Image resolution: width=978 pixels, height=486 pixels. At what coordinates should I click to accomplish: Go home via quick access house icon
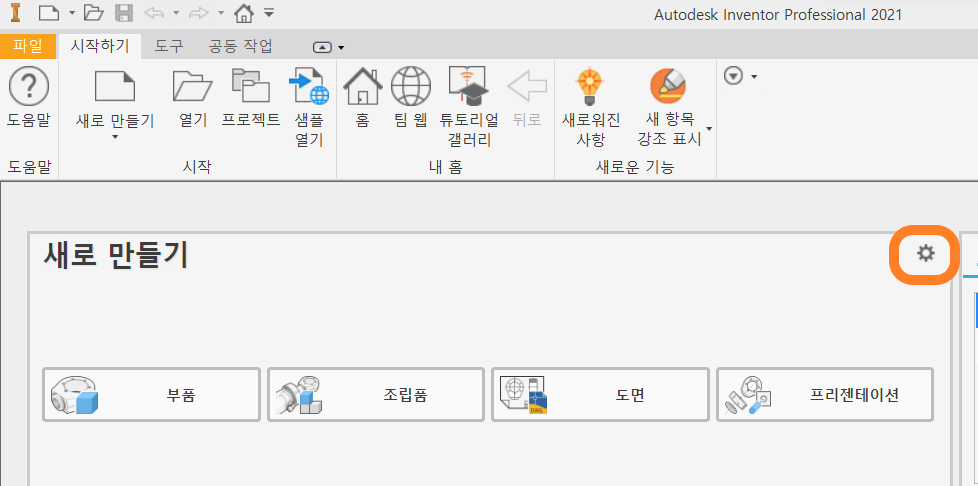pyautogui.click(x=244, y=13)
